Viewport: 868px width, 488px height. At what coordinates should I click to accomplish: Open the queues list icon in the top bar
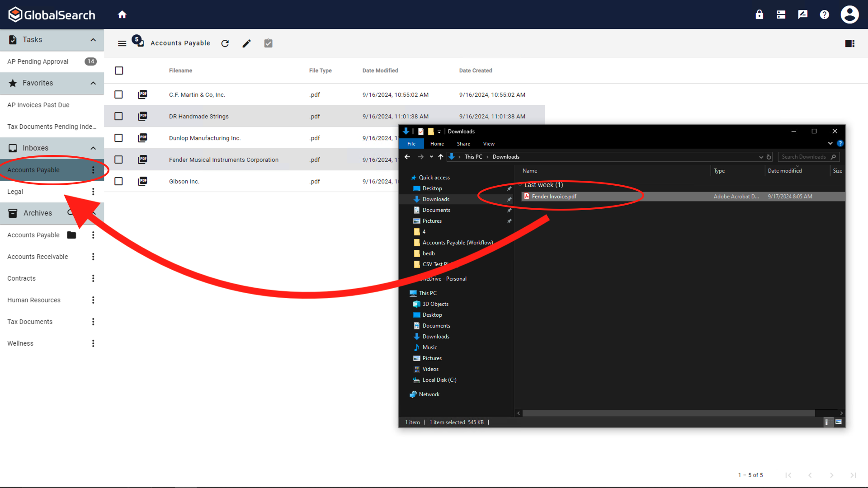pyautogui.click(x=781, y=14)
